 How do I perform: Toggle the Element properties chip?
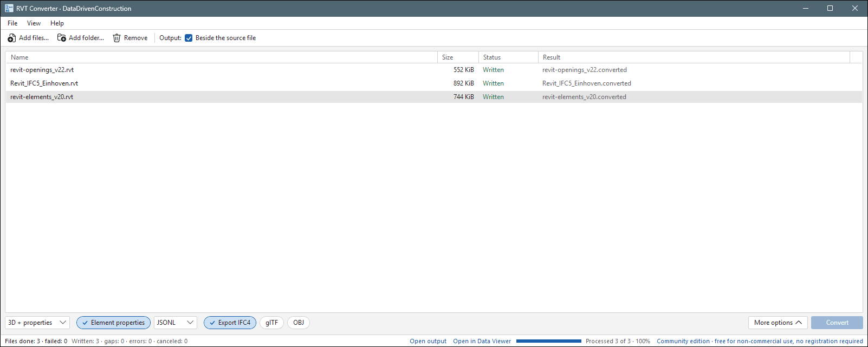pos(113,323)
